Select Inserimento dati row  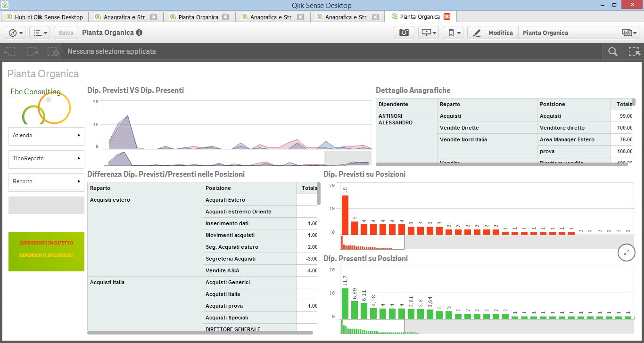pyautogui.click(x=250, y=223)
